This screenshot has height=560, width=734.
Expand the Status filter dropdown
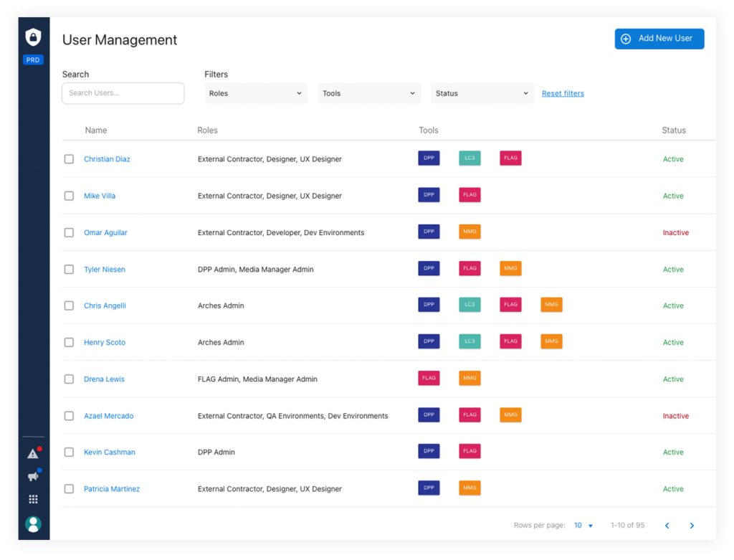(482, 93)
